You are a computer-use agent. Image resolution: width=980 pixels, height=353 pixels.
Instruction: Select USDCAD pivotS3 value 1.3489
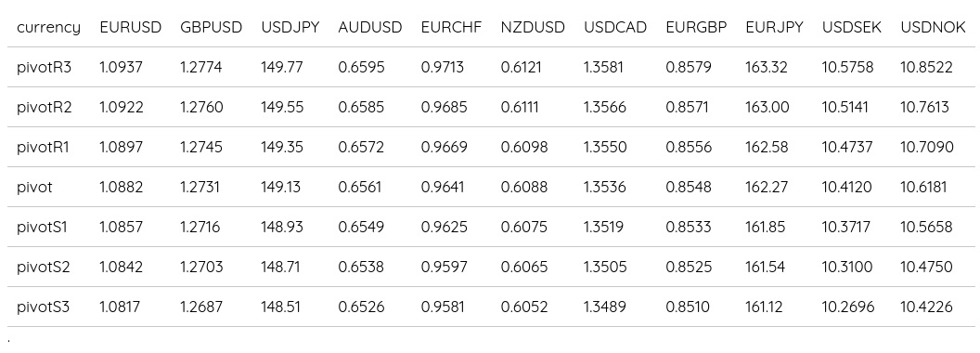click(x=604, y=307)
